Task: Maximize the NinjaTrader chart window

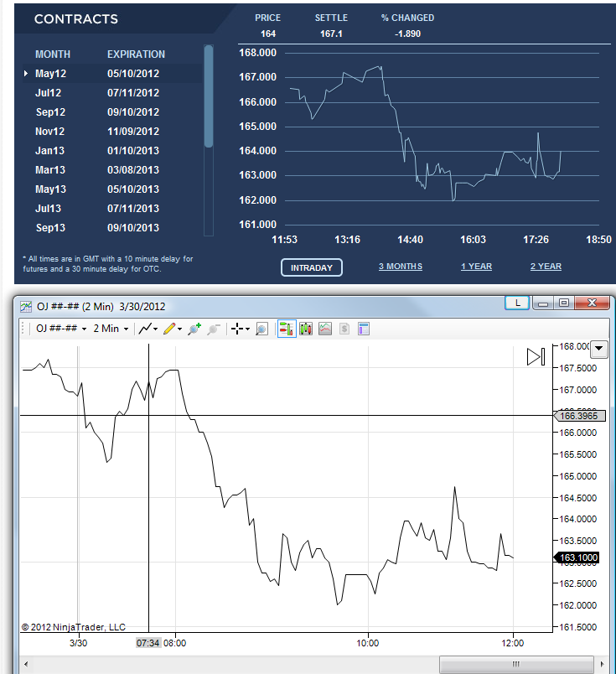Action: tap(564, 303)
